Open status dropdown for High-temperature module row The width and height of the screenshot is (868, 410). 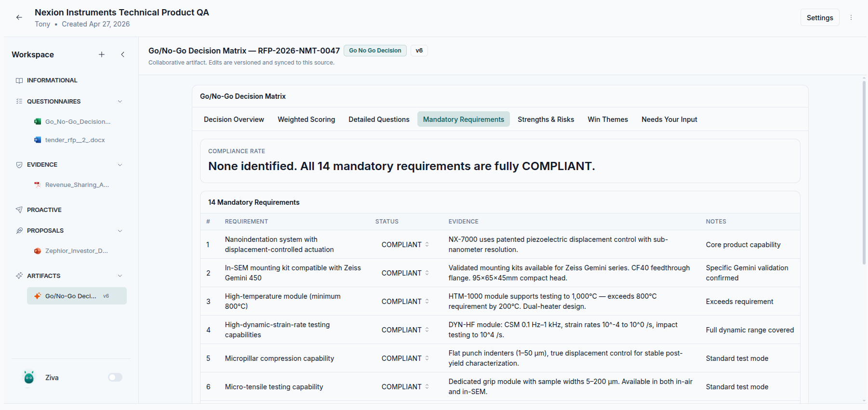click(x=405, y=302)
